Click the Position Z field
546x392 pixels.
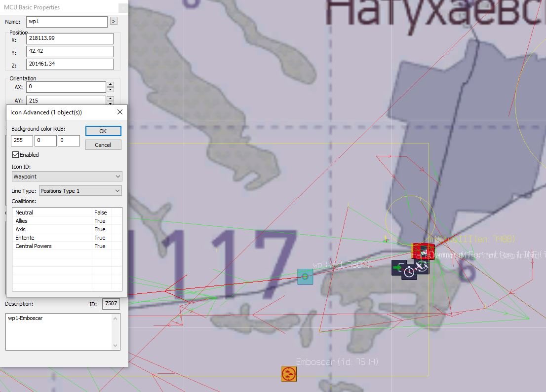pyautogui.click(x=70, y=64)
